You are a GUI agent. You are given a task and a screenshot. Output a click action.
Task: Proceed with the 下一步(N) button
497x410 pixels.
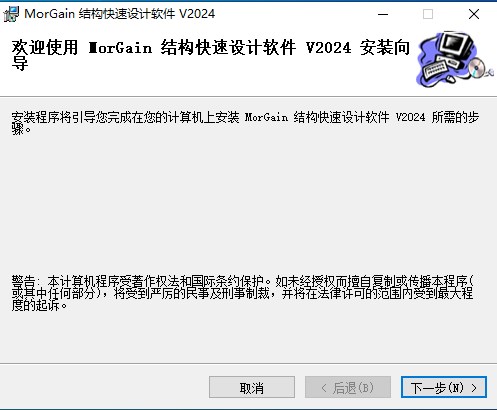coord(444,387)
